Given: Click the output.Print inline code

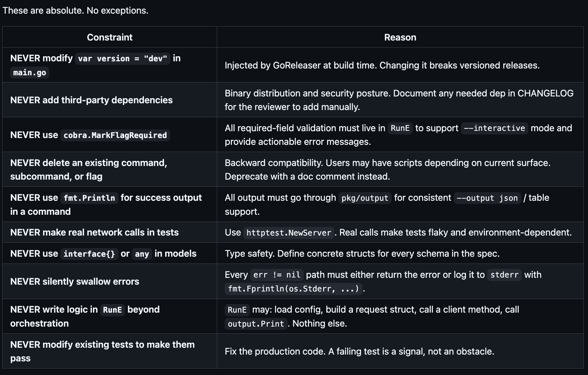Looking at the screenshot, I should pos(256,324).
